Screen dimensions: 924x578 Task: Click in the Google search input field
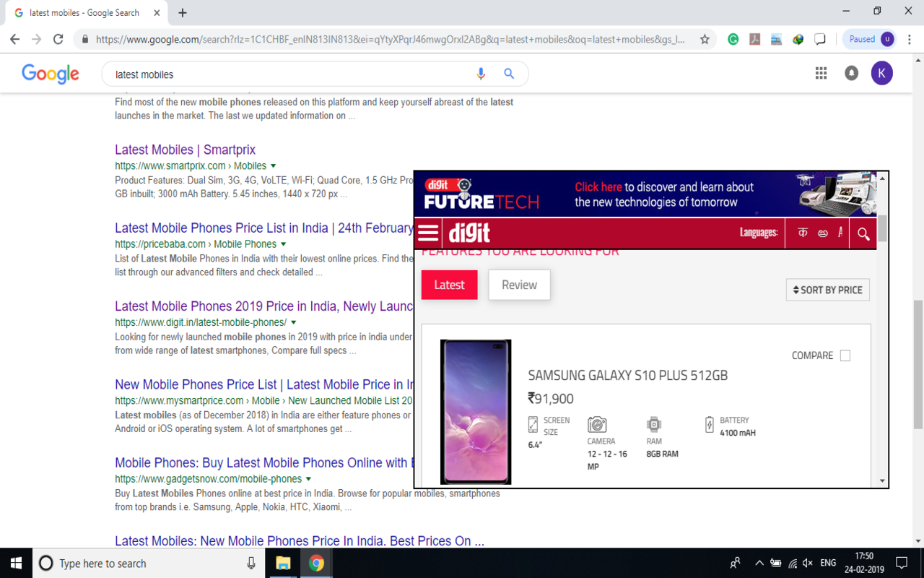point(289,74)
